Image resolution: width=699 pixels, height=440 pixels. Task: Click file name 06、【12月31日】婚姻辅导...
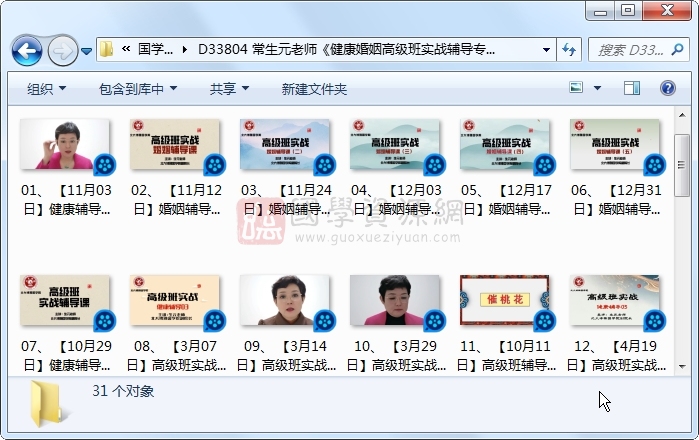pos(617,199)
